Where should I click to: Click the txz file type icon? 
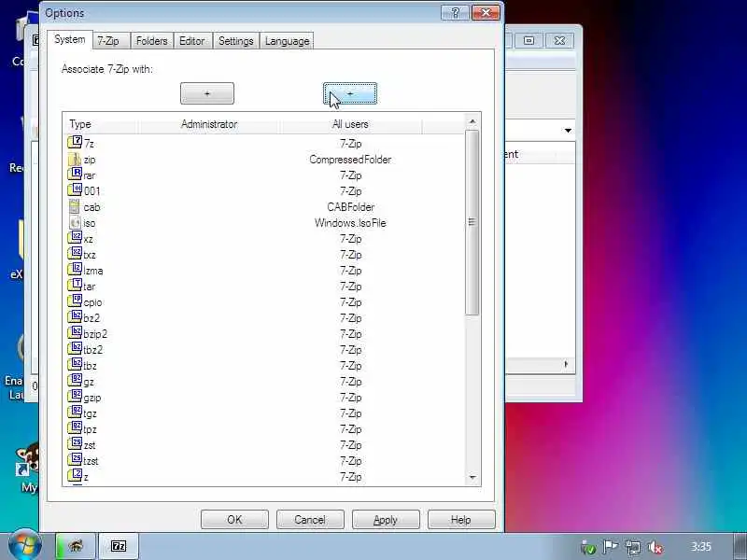click(x=75, y=253)
